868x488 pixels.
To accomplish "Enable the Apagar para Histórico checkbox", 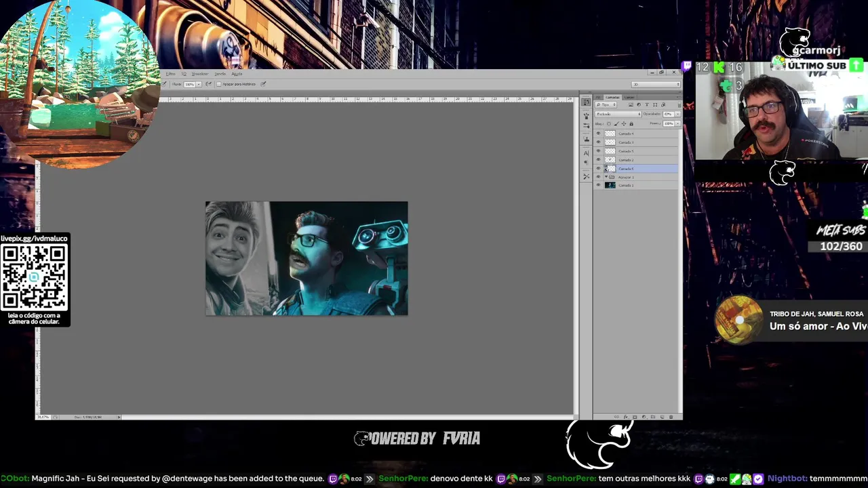I will pyautogui.click(x=218, y=84).
